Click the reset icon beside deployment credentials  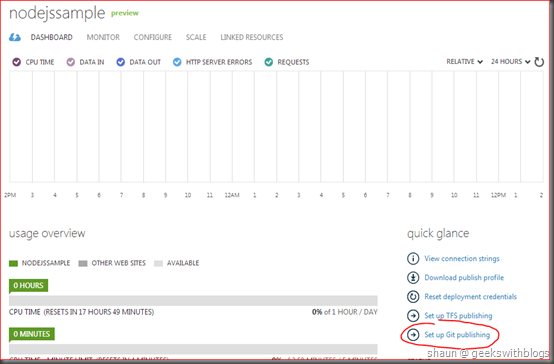pos(413,297)
